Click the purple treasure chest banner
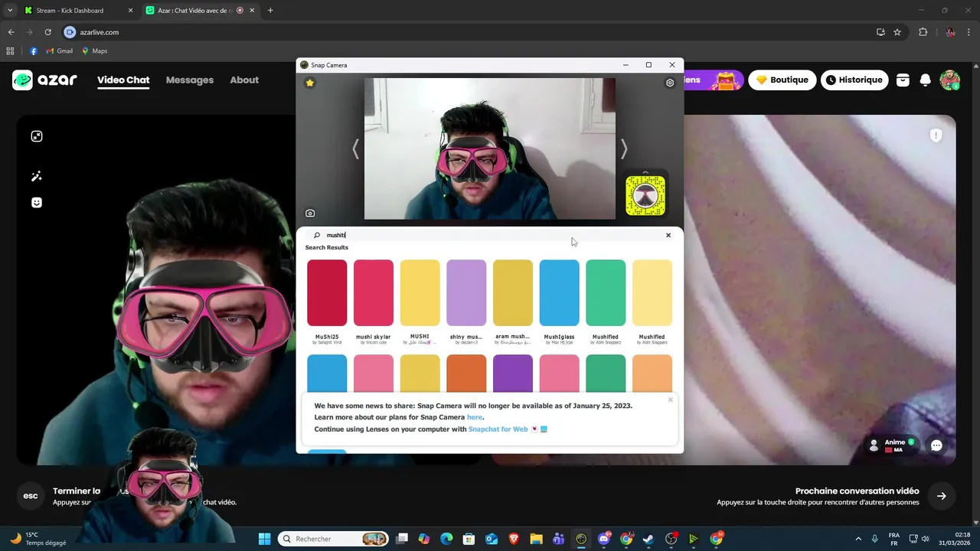Viewport: 980px width, 551px height. [713, 80]
